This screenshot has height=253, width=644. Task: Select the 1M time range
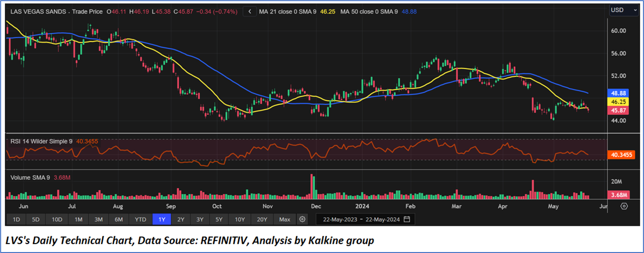pyautogui.click(x=78, y=219)
